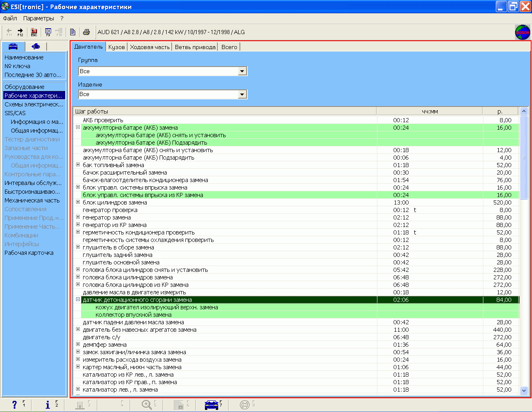Click the Bosch globe logo
The height and width of the screenshot is (412, 532).
[522, 32]
